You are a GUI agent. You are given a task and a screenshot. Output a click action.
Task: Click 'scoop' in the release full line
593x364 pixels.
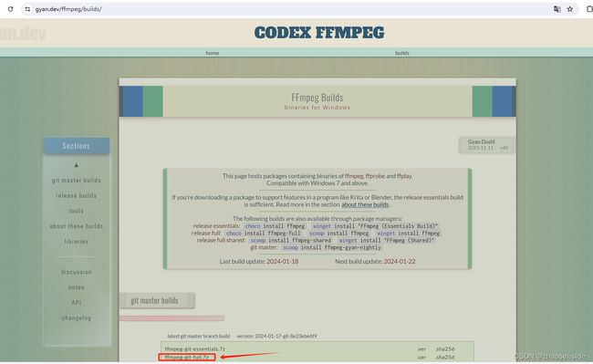(x=317, y=234)
